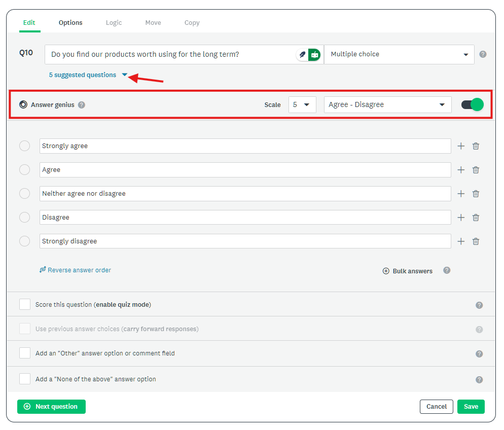Open the Scale number dropdown
Screen dimensions: 504x430
(302, 105)
